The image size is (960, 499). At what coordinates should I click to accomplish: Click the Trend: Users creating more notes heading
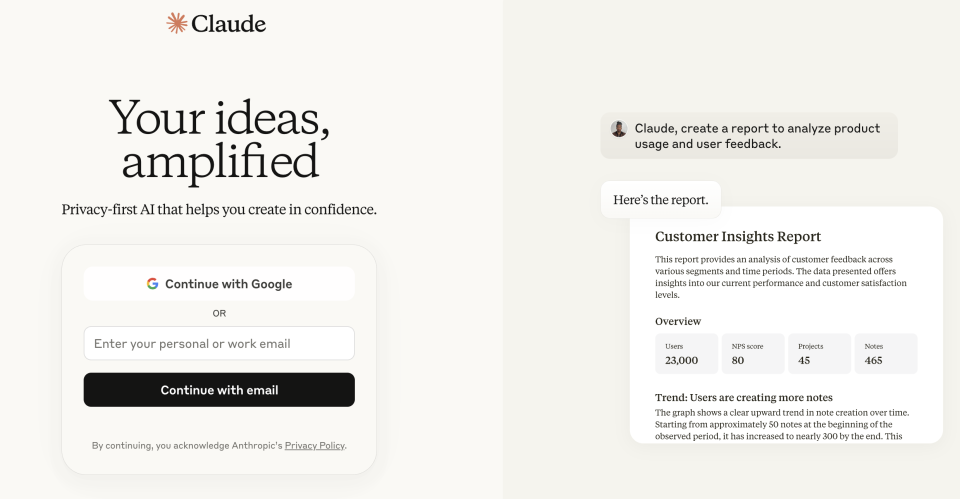[x=744, y=397]
